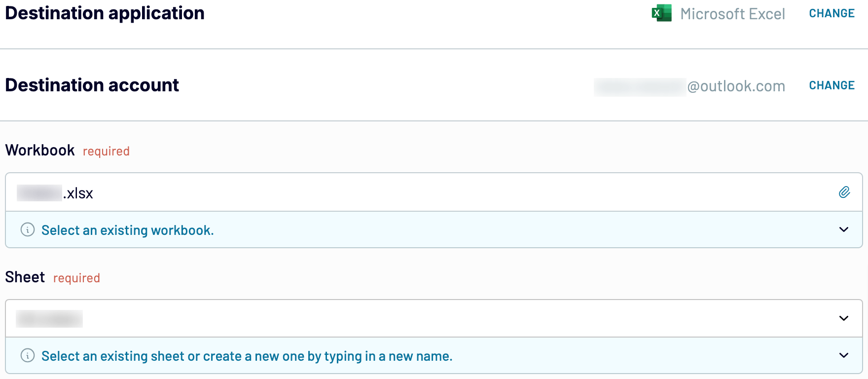Click the paperclip icon in the Workbook field
Viewport: 868px width, 379px height.
[x=845, y=193]
